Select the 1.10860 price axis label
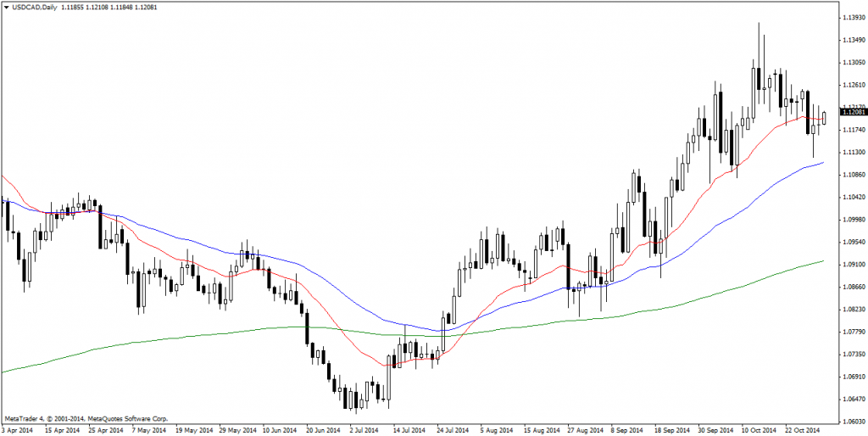The width and height of the screenshot is (868, 436). pyautogui.click(x=851, y=174)
